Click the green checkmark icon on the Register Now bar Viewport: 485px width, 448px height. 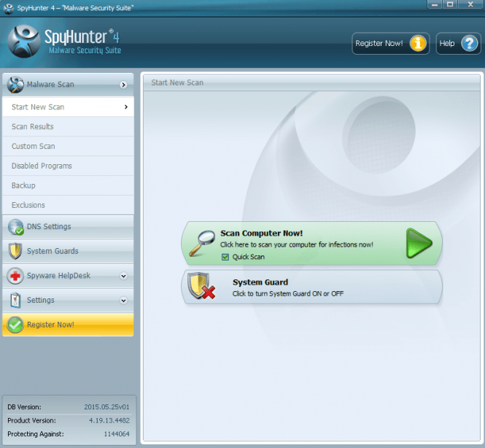point(15,325)
